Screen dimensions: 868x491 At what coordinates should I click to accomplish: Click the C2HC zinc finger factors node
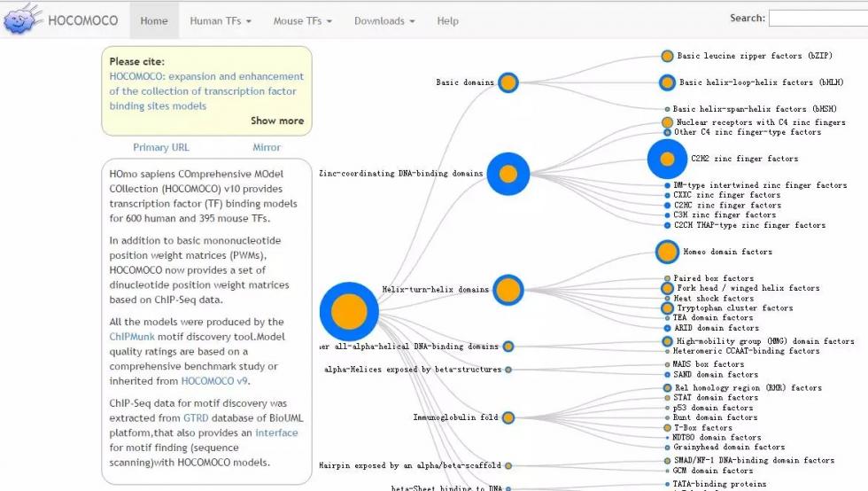(x=667, y=206)
